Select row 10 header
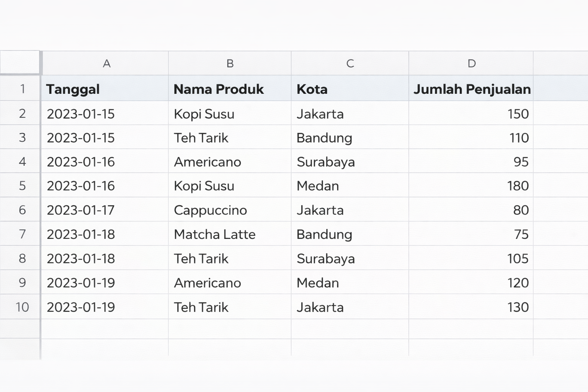588x392 pixels. click(22, 307)
